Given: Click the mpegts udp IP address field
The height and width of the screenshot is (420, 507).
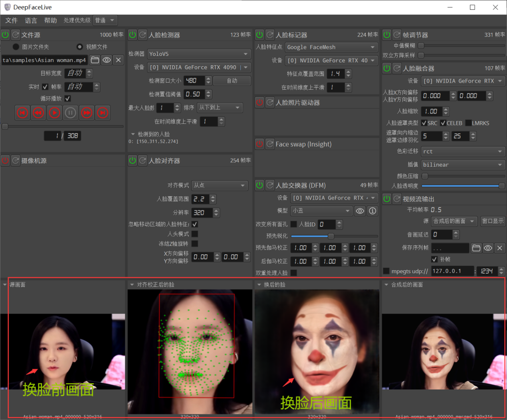Looking at the screenshot, I should click(x=453, y=271).
